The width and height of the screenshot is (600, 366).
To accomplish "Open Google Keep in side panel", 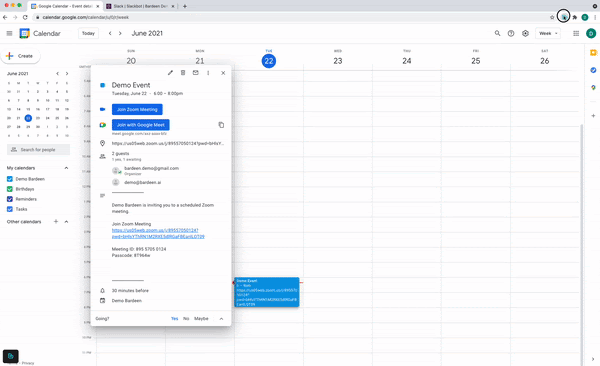I will click(x=593, y=52).
